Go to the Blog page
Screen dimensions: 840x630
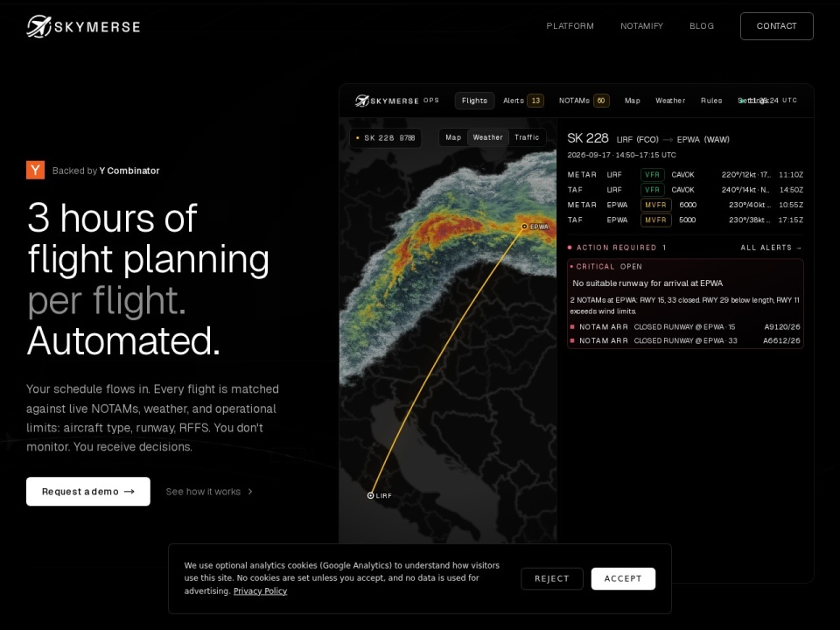[x=701, y=25]
